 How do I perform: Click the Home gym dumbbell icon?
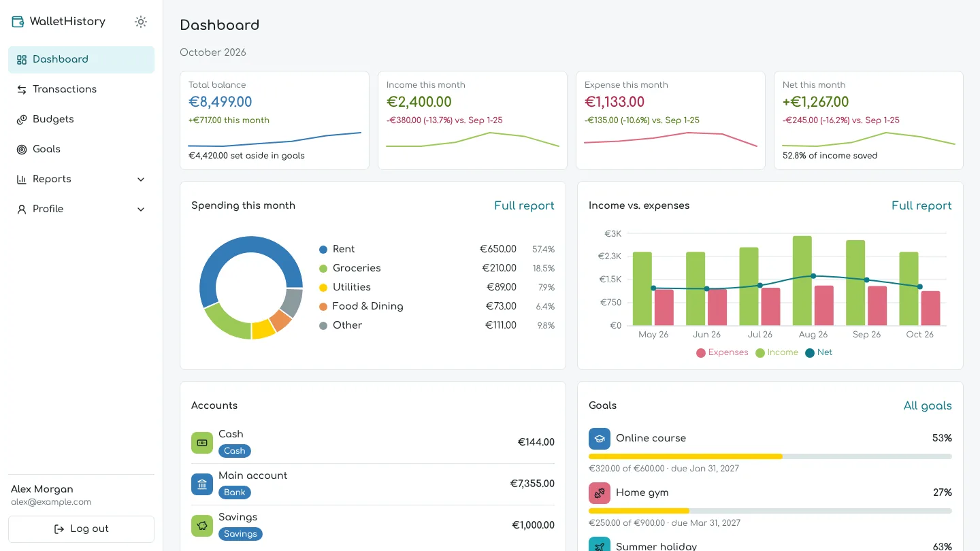pos(600,493)
